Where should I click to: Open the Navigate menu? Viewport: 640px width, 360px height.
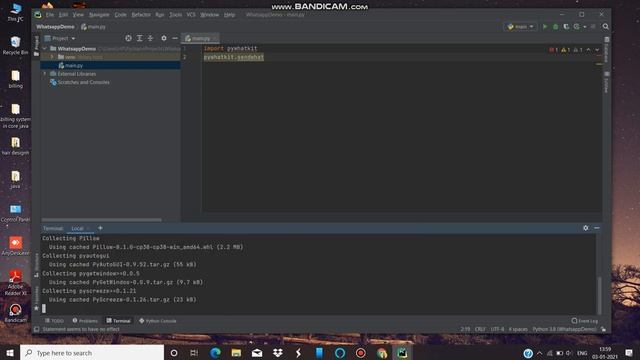99,15
